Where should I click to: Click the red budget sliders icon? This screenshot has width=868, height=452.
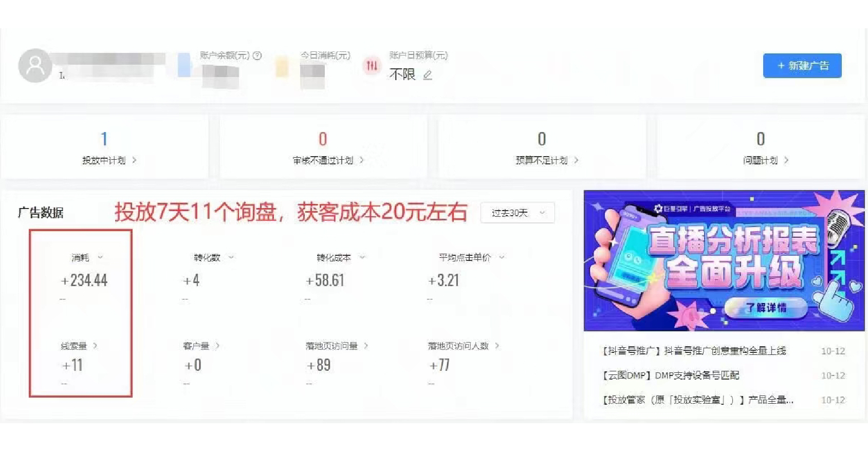372,66
